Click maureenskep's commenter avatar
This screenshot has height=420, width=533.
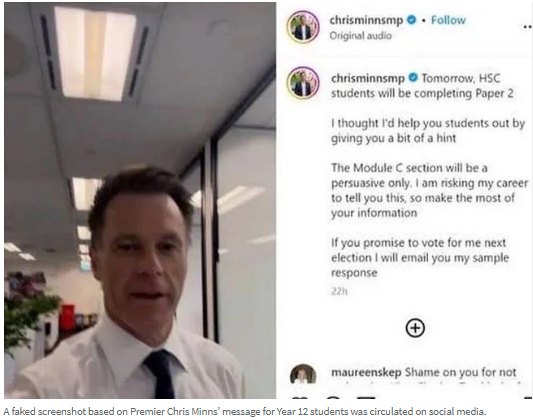point(303,374)
